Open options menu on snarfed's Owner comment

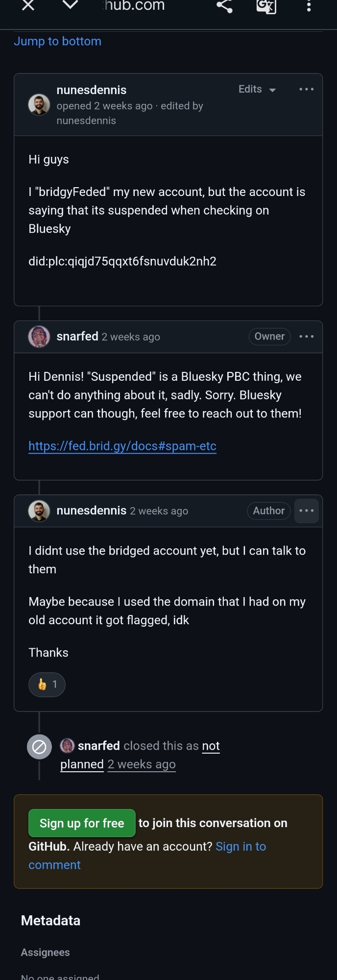tap(306, 337)
